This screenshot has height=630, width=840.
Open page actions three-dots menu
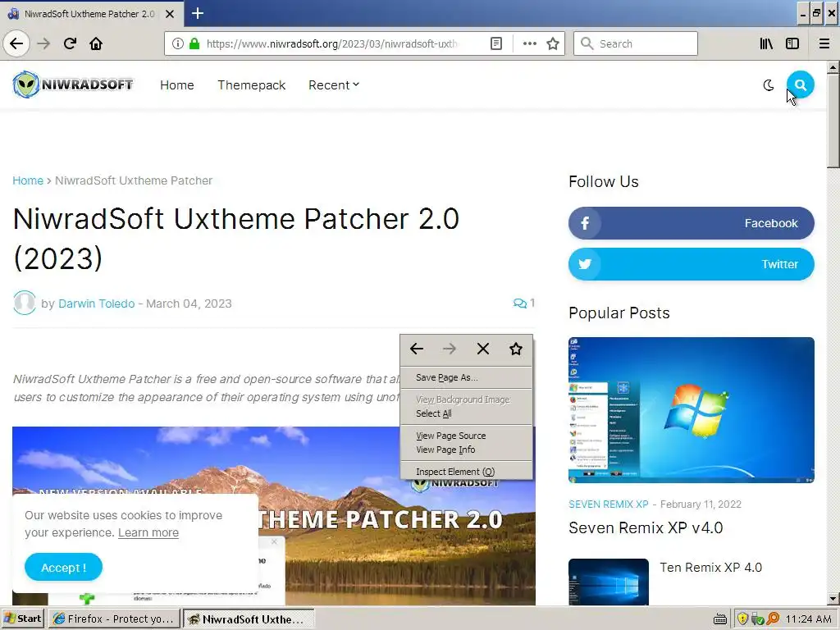(x=529, y=43)
